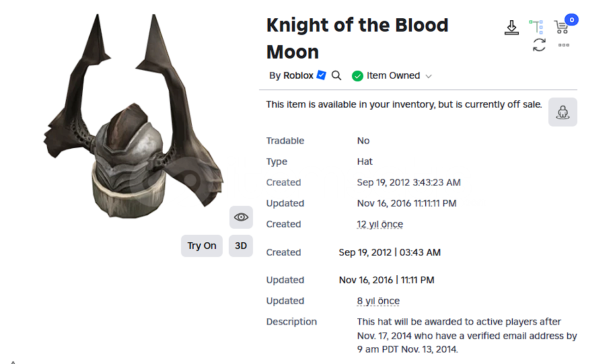The height and width of the screenshot is (364, 615).
Task: Click the refresh arrows icon
Action: (x=539, y=44)
